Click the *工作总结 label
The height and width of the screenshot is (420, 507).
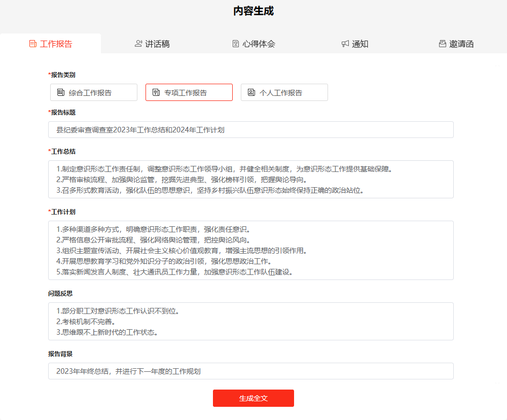coord(62,152)
